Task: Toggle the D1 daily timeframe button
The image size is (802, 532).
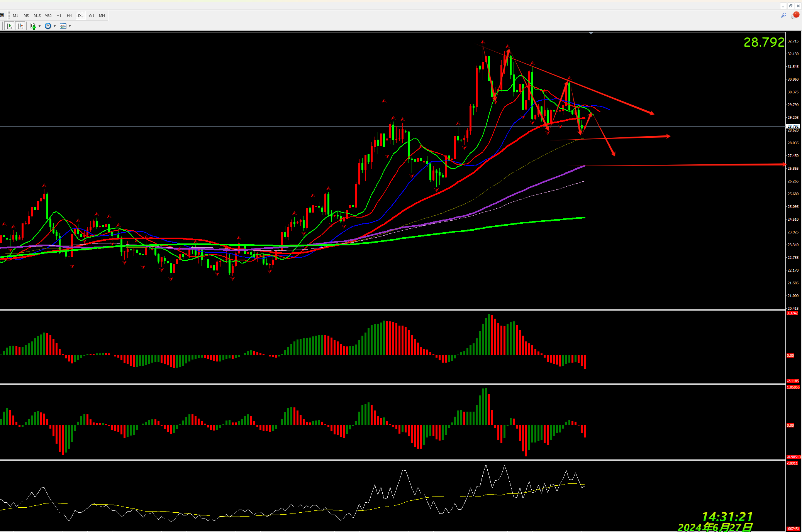Action: 80,15
